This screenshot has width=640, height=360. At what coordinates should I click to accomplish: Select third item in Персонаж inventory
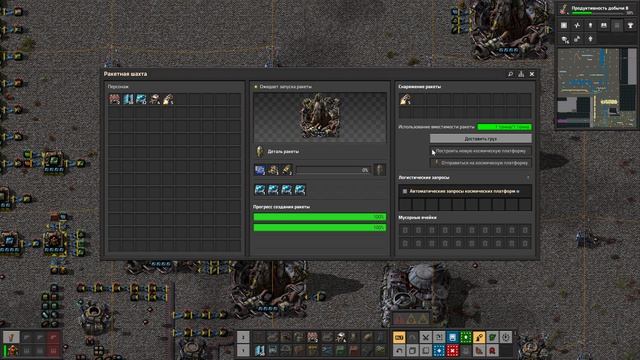click(142, 99)
